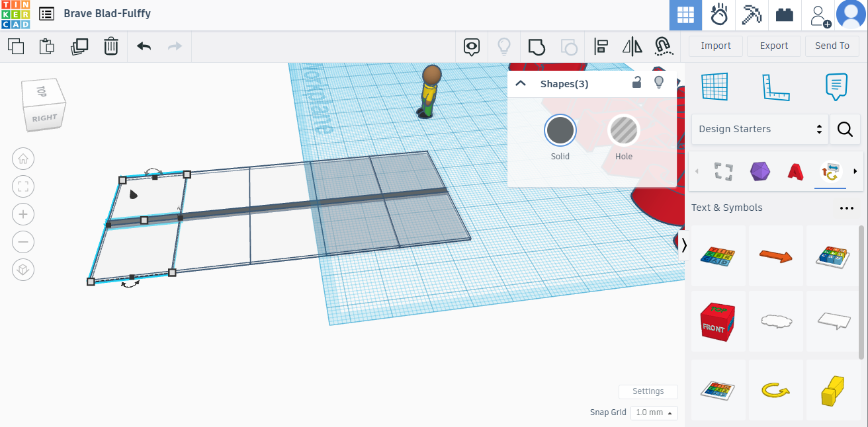Search shapes with magnifier icon

(x=845, y=129)
